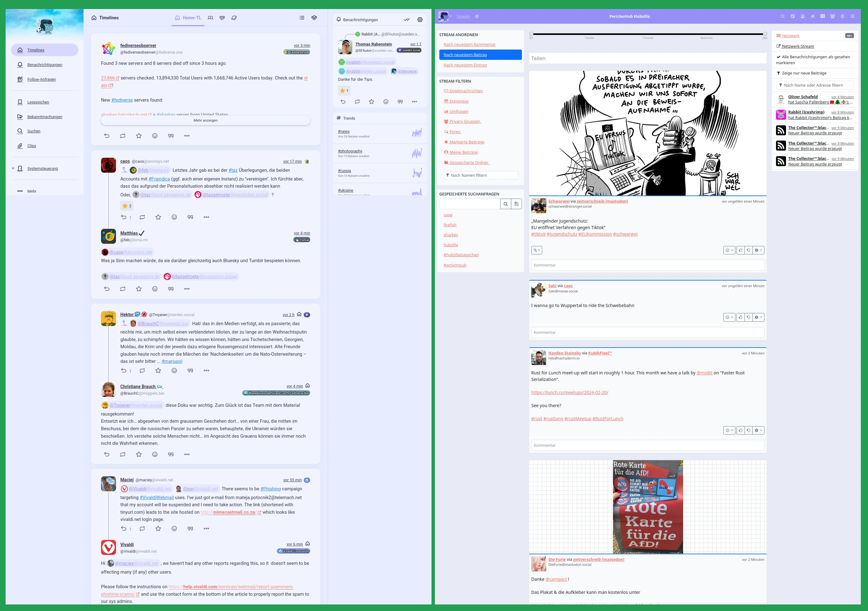Screen dimensions: 868x611
Task: Select 'Nach neuestem Kommentar' stream ordering
Action: [469, 45]
